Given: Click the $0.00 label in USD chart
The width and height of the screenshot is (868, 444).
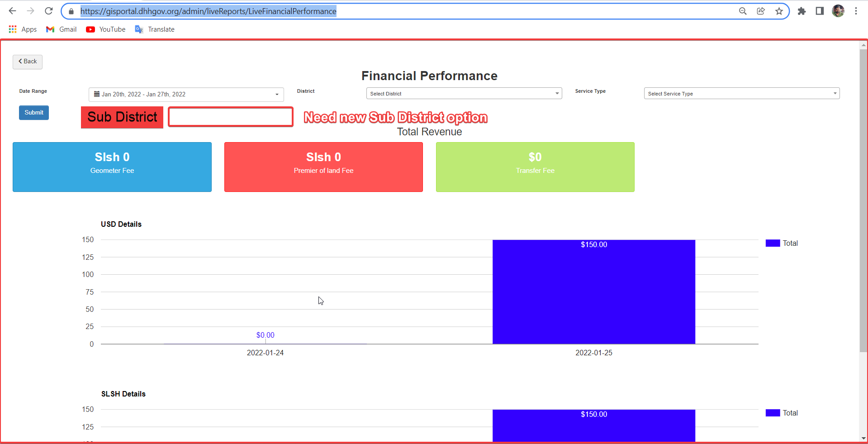Looking at the screenshot, I should (x=265, y=335).
